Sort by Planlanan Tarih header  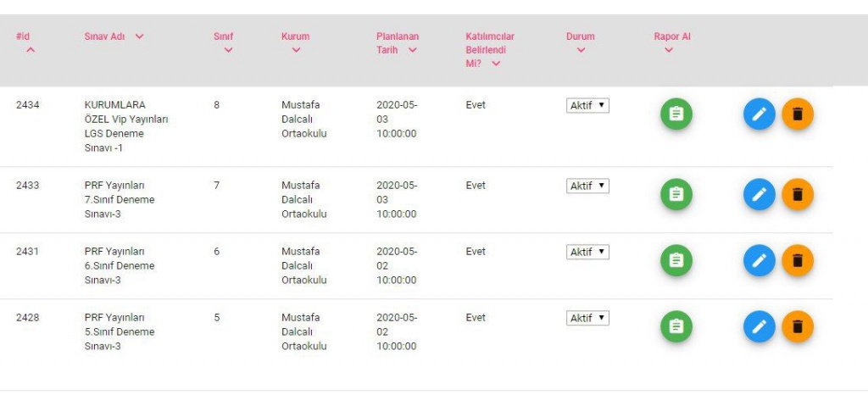click(398, 43)
